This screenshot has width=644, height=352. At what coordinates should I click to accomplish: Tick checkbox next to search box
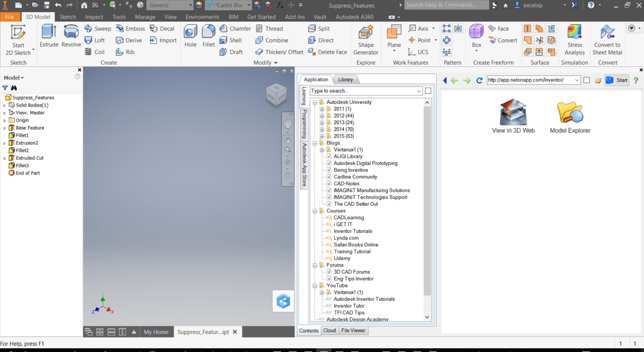[x=428, y=91]
